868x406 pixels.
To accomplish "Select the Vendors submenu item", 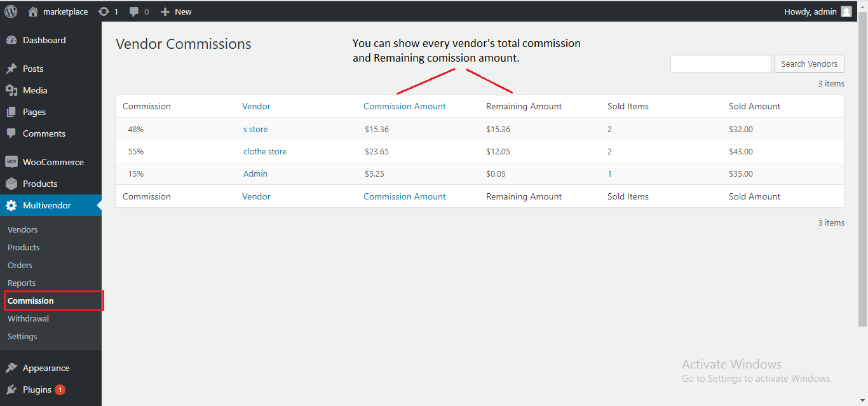I will pos(22,229).
